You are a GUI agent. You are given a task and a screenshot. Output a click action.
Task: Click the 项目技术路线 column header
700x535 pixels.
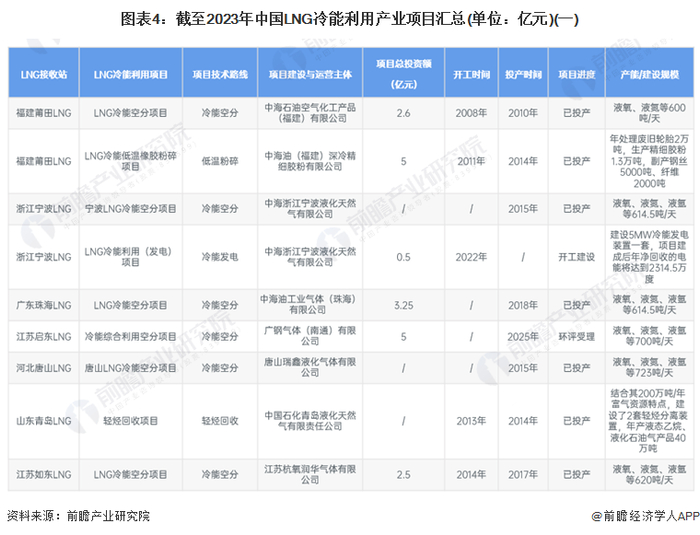220,74
